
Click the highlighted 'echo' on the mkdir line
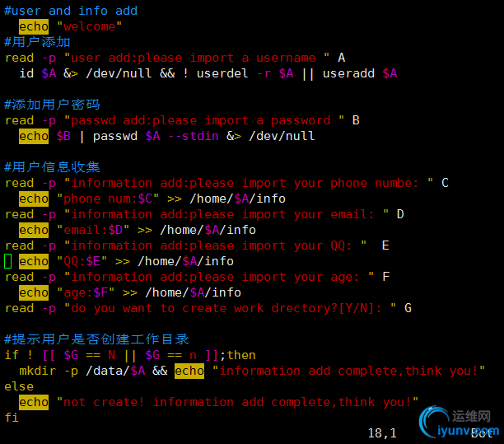(x=189, y=371)
